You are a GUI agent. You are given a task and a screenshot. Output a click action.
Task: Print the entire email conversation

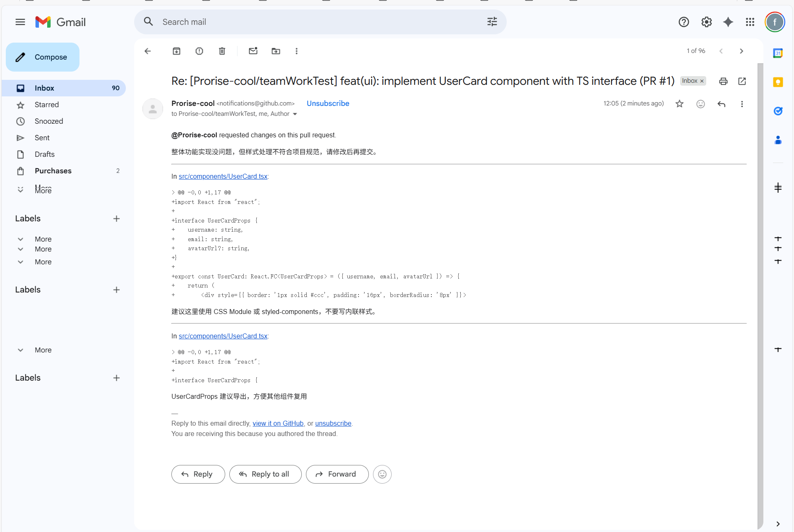click(x=723, y=81)
